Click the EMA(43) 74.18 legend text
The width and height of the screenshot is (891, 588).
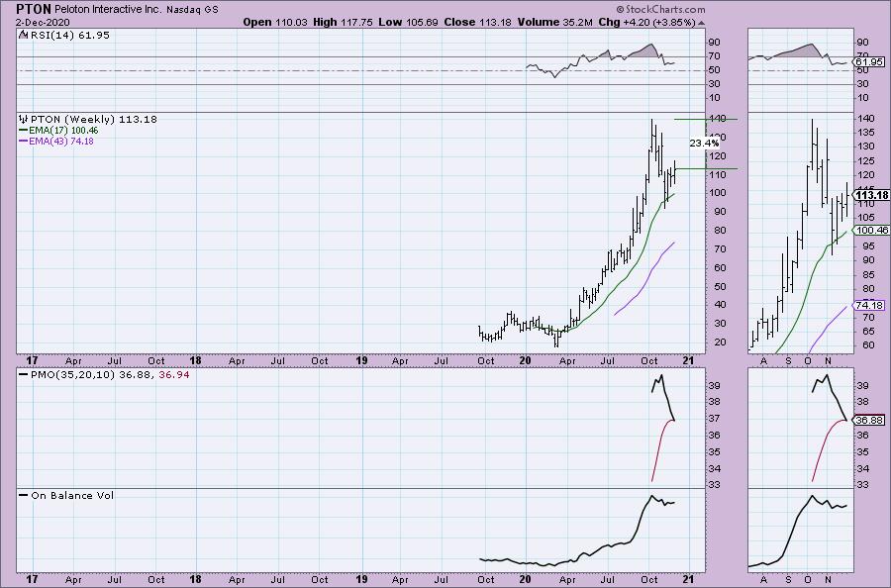click(x=61, y=141)
